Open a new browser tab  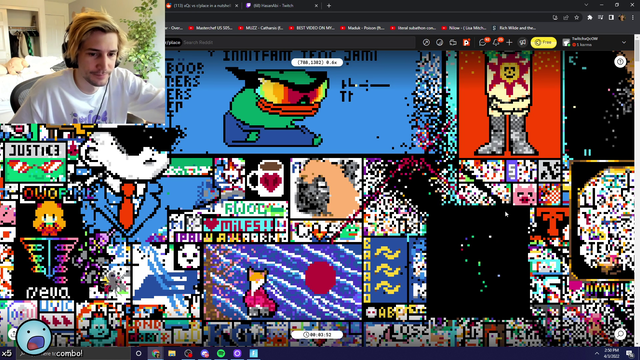tap(329, 6)
